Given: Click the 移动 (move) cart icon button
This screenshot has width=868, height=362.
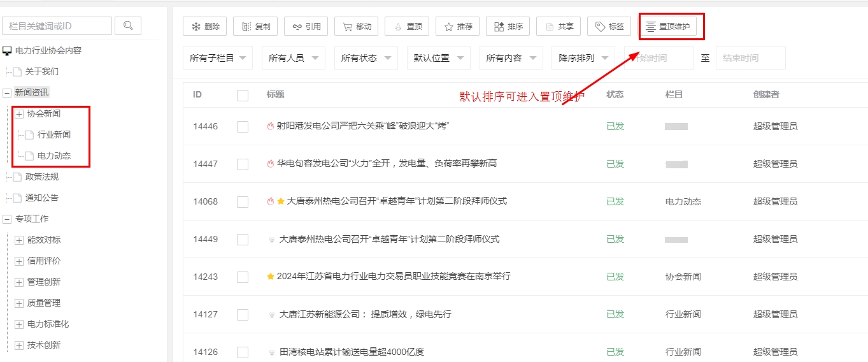Looking at the screenshot, I should click(357, 26).
